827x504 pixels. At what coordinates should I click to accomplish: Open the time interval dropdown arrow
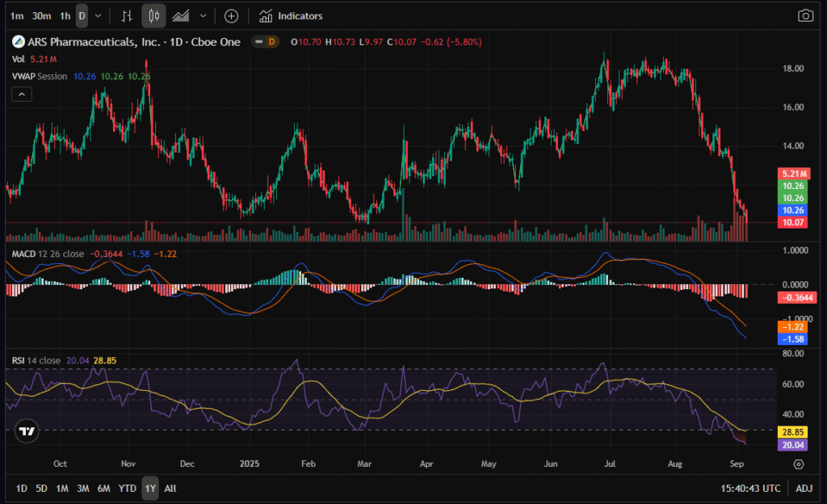click(x=99, y=15)
